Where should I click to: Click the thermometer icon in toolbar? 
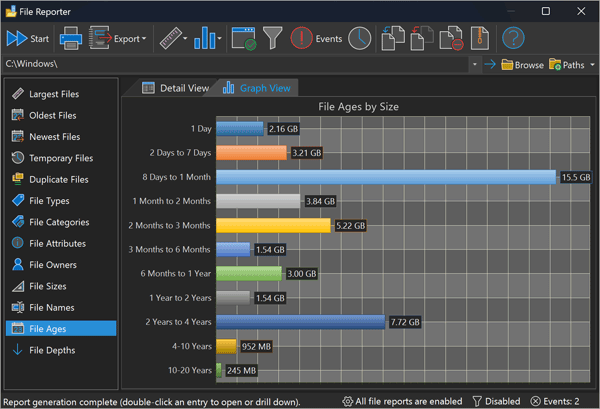pos(480,39)
